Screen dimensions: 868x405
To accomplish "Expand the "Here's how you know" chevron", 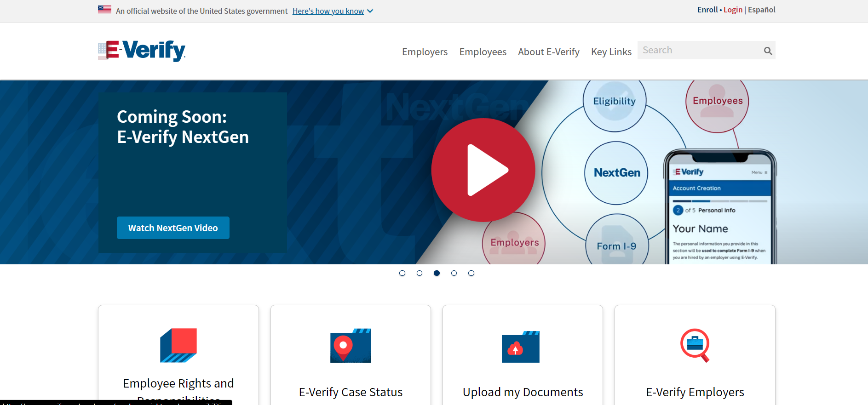I will pyautogui.click(x=370, y=11).
